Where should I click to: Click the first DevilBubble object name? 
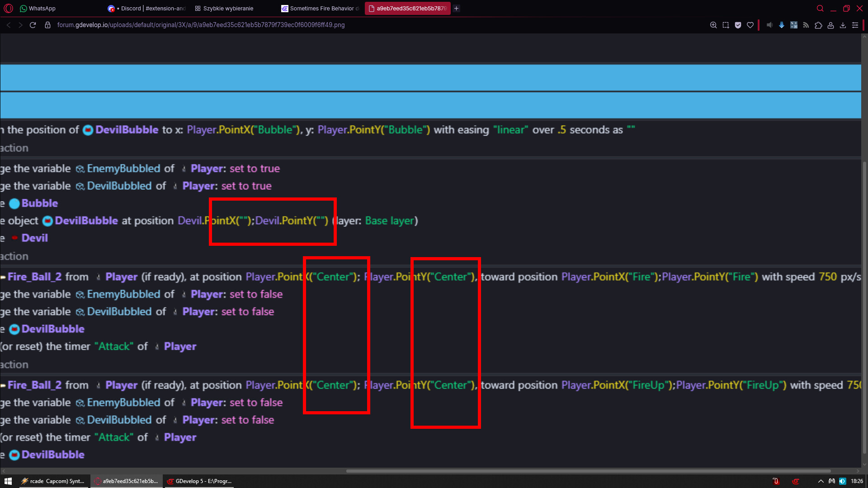pyautogui.click(x=127, y=130)
